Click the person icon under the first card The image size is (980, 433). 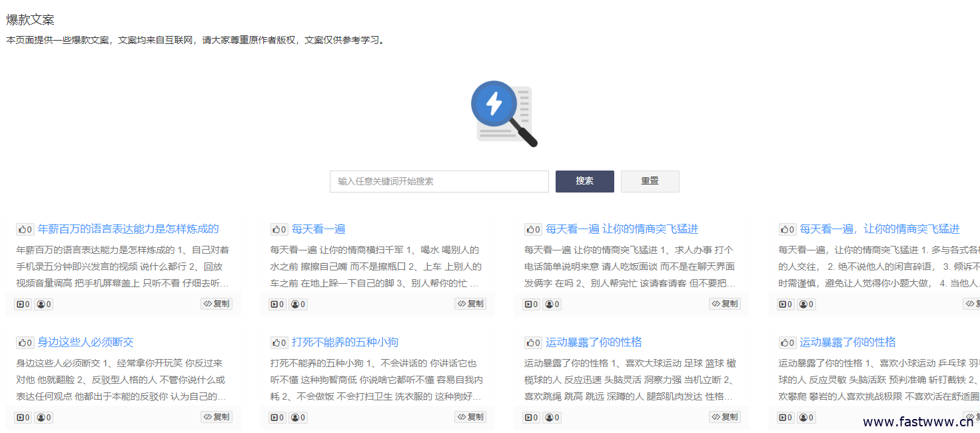[x=44, y=304]
